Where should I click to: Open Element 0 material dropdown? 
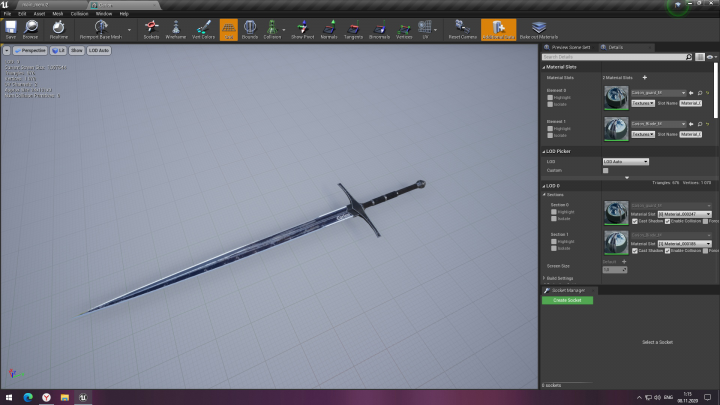coord(658,93)
